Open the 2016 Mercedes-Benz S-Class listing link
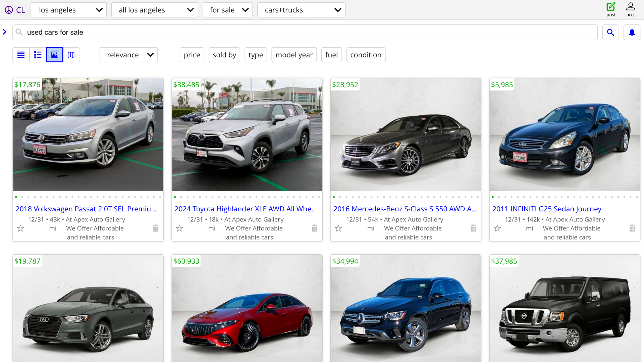 [x=405, y=209]
